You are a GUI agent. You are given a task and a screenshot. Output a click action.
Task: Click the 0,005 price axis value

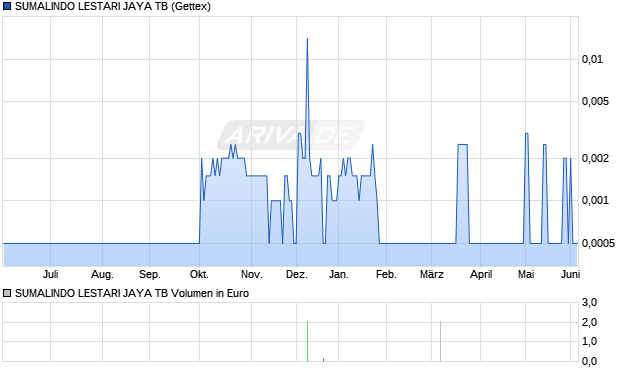pos(595,102)
